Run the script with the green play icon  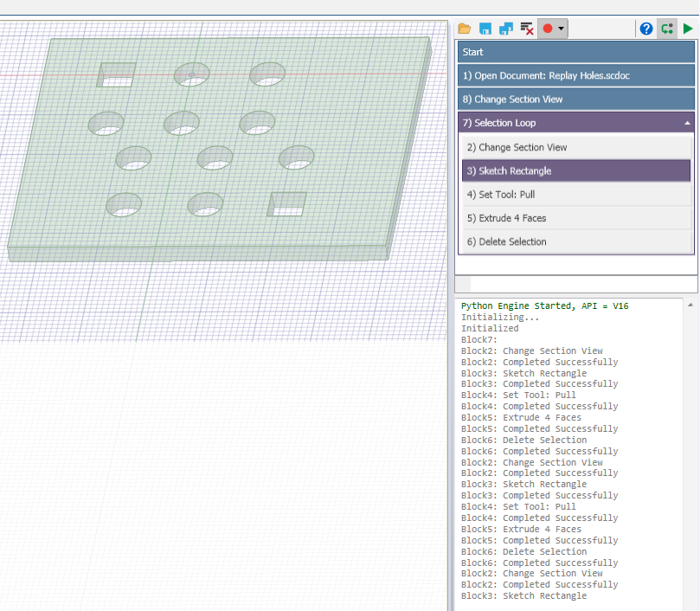pos(688,29)
